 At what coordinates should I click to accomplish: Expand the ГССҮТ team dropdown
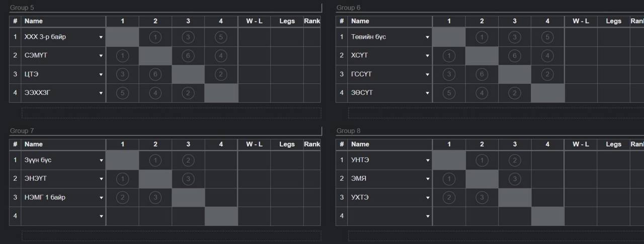pos(427,75)
